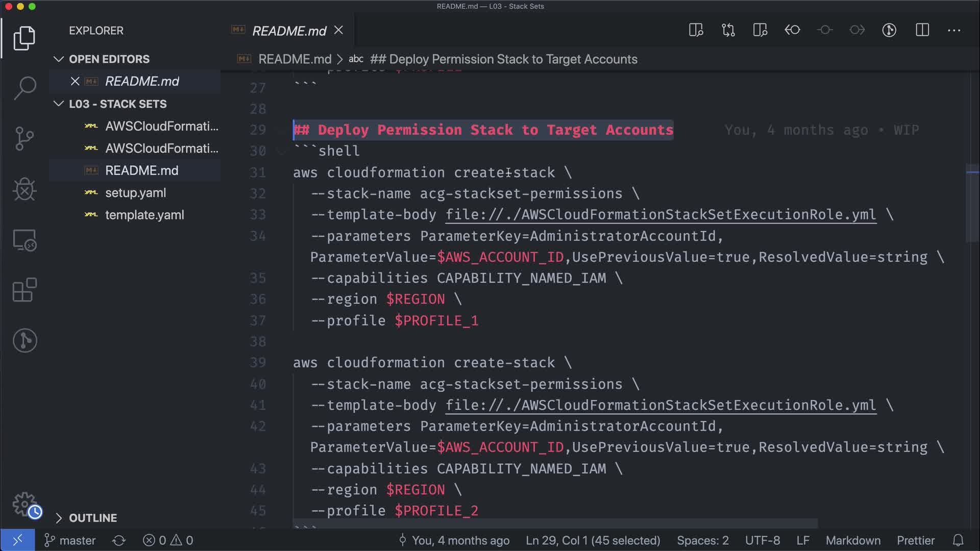Open setup.yaml in the explorer
The height and width of the screenshot is (551, 980).
[135, 193]
